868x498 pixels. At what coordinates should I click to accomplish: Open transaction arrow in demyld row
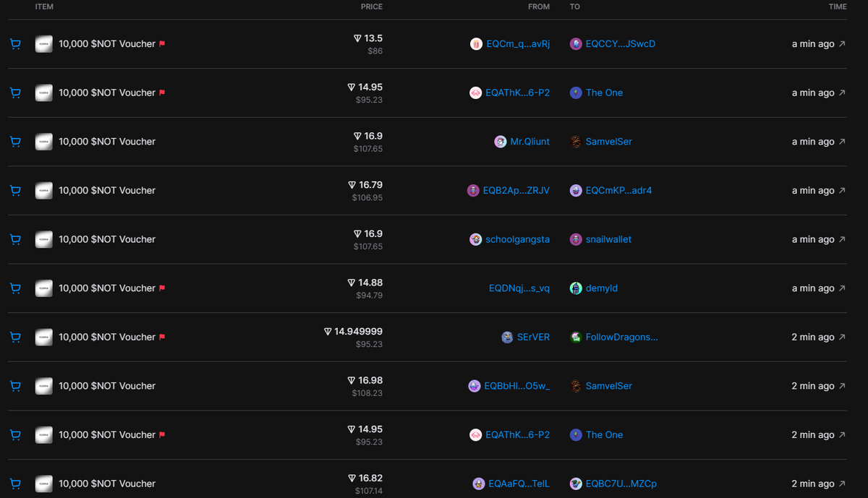[x=842, y=288]
